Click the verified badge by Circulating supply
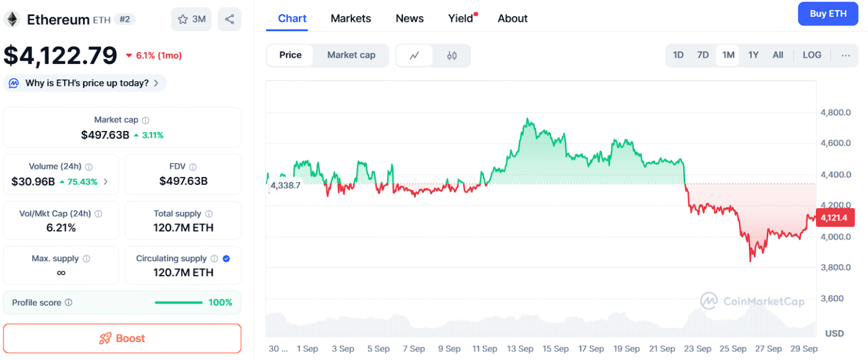Screen dimensions: 868x360 (x=226, y=259)
